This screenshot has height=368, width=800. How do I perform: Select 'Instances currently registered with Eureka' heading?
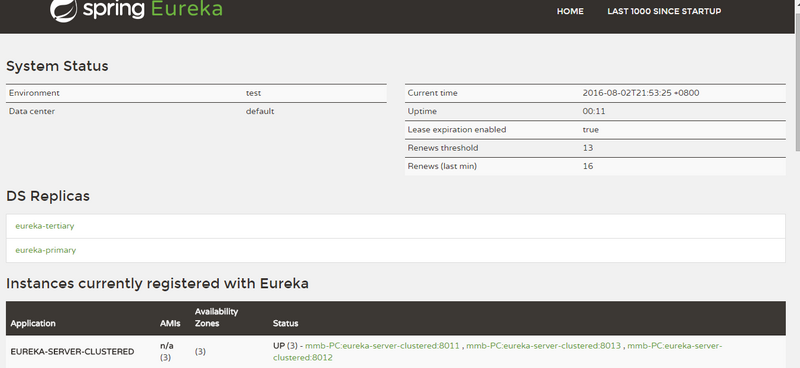click(157, 283)
